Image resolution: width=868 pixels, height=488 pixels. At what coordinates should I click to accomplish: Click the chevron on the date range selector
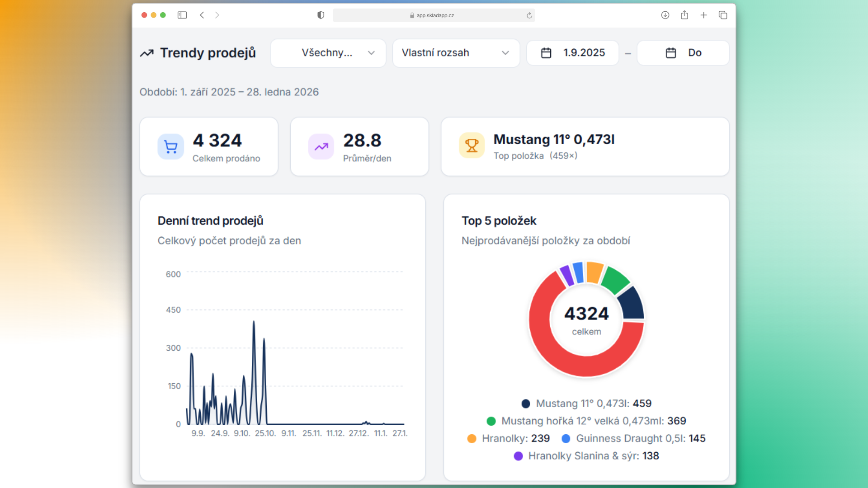tap(505, 53)
